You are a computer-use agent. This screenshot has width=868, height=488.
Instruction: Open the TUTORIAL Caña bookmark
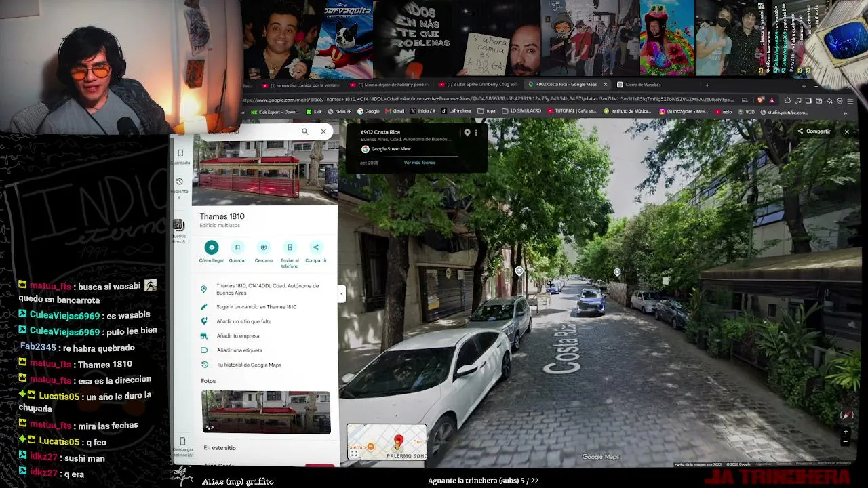point(572,111)
